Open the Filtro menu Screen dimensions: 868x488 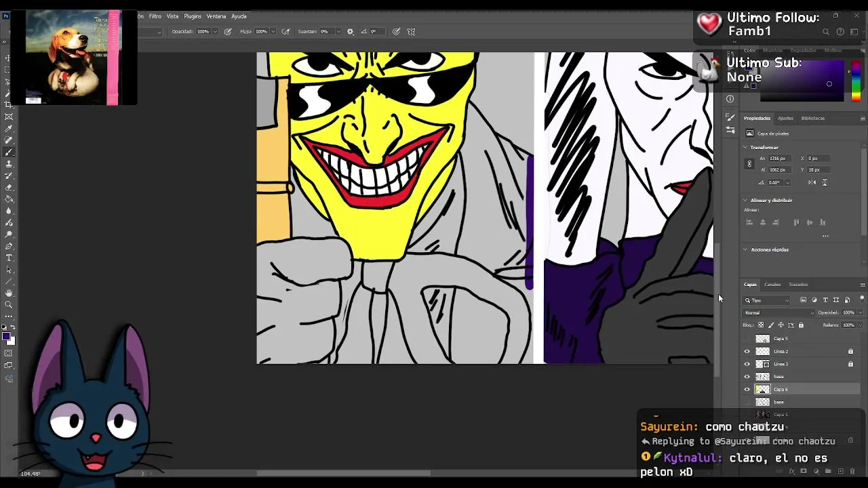155,16
